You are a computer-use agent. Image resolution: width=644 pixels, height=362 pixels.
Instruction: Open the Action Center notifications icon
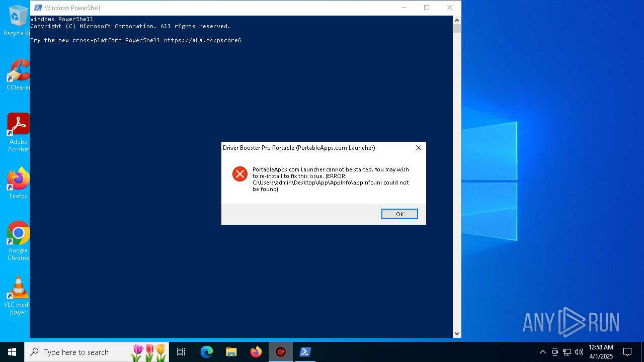(x=627, y=352)
